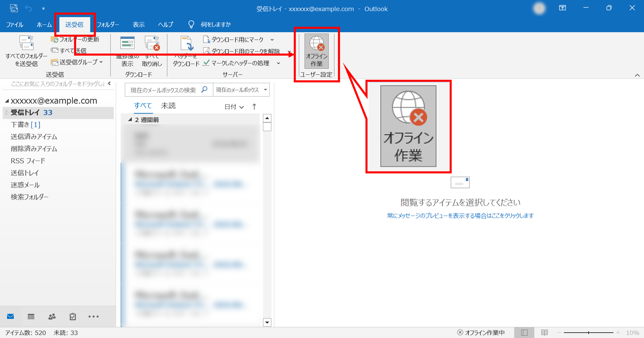Click the message list scrollbar thumb
The image size is (644, 338).
pos(267,127)
